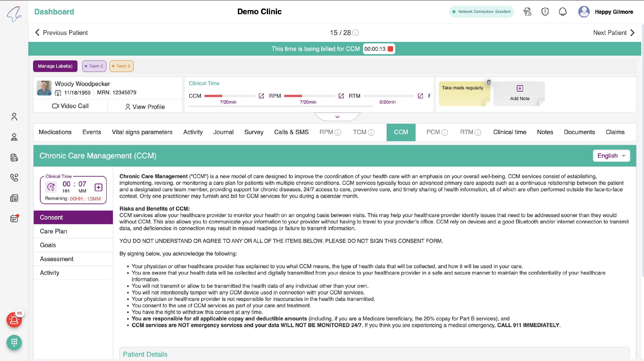644x361 pixels.
Task: Stop the CCM billing timer
Action: coord(390,49)
